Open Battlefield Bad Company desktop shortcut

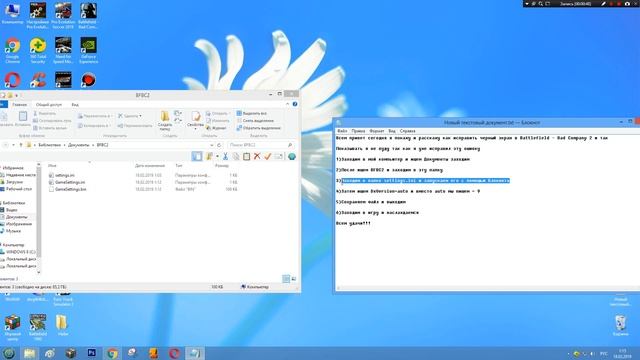(x=88, y=15)
